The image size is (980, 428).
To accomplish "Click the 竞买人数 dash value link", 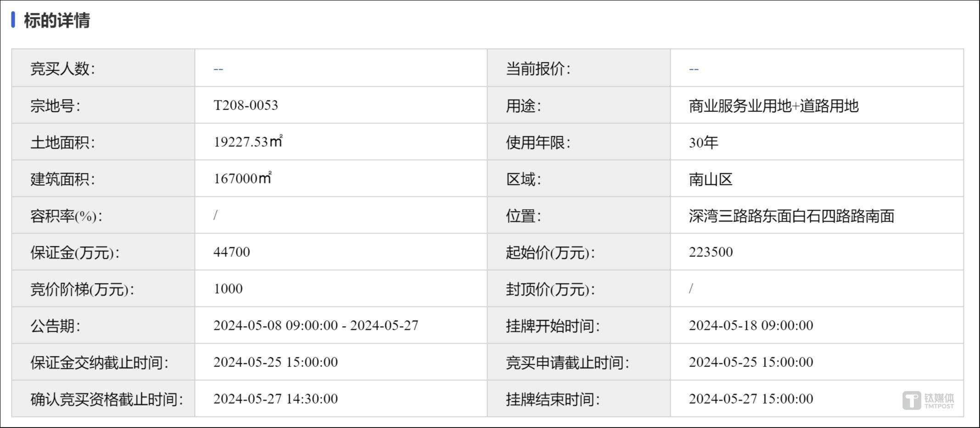I will point(218,69).
